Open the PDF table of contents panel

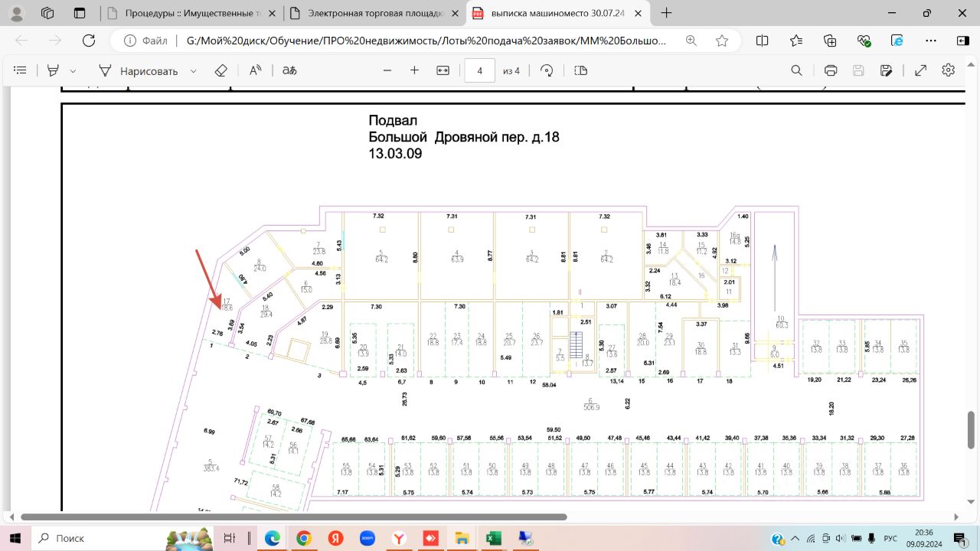coord(21,70)
